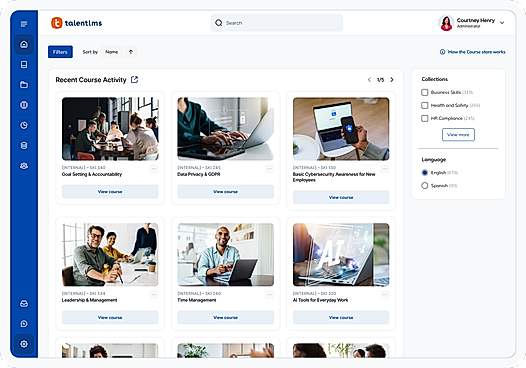
Task: Click Courtney Henry's avatar picture
Action: click(446, 23)
